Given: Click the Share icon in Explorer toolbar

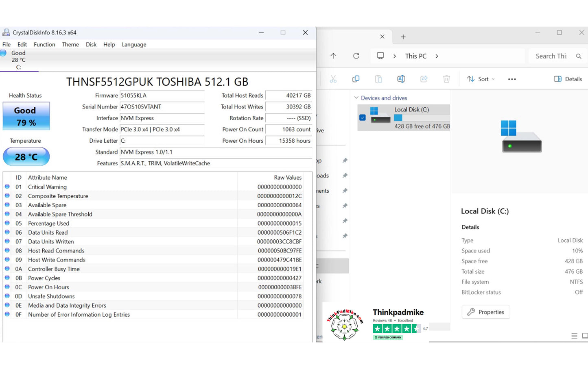Looking at the screenshot, I should pyautogui.click(x=424, y=79).
